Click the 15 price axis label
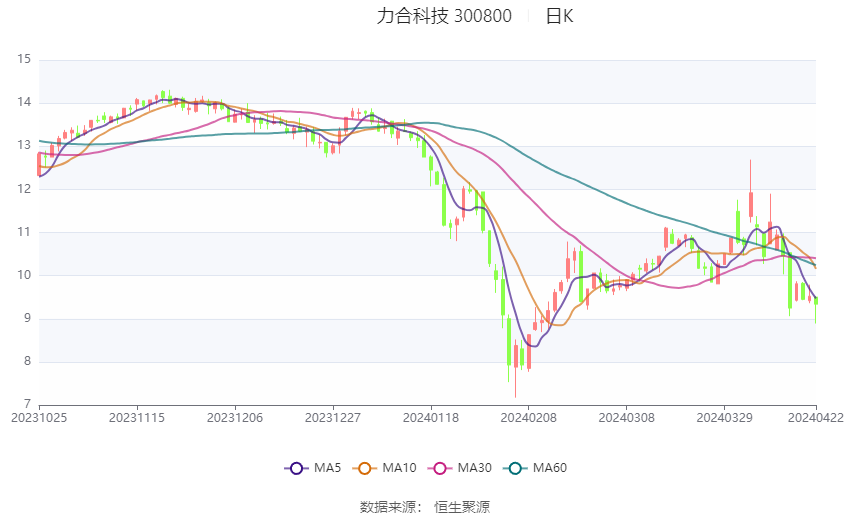This screenshot has height=517, width=850. pos(24,59)
